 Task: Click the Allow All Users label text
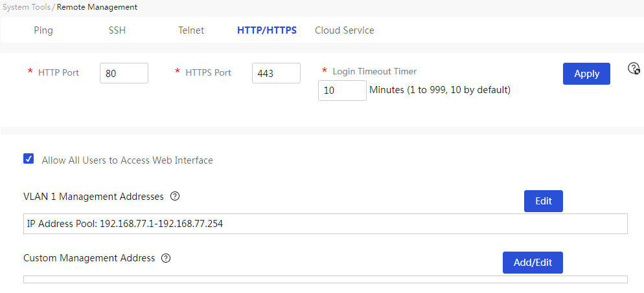tap(128, 160)
